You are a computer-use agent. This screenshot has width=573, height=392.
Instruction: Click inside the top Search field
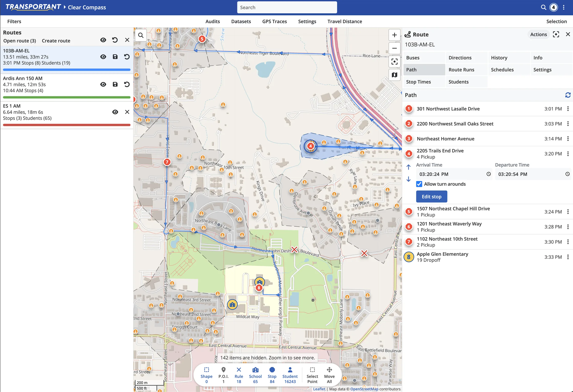[x=287, y=7]
